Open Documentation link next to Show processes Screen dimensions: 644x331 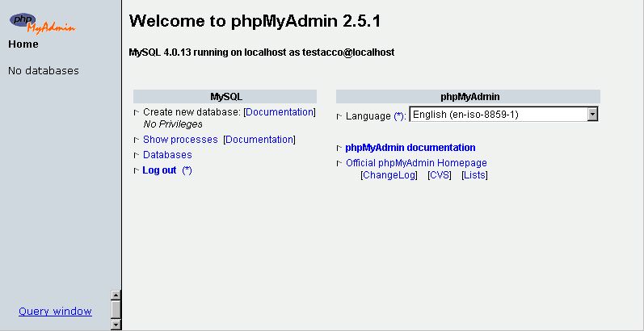point(259,140)
